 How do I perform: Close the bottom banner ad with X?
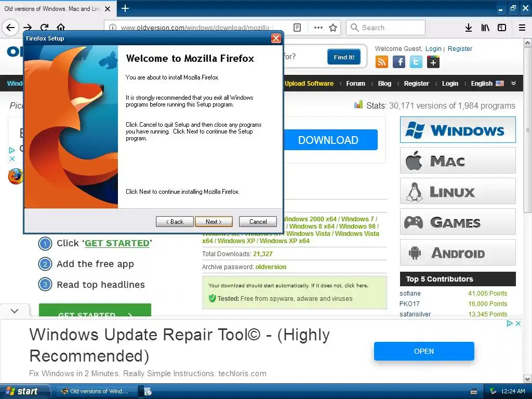[518, 323]
